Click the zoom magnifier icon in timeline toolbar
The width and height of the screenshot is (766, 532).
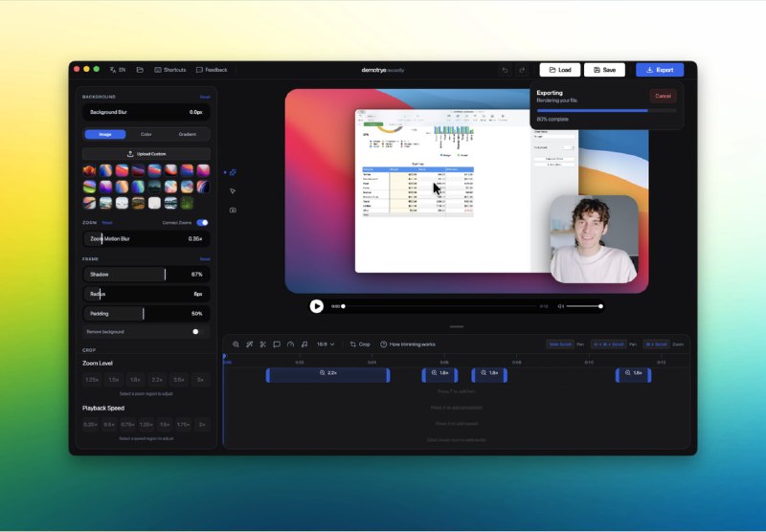coord(236,344)
